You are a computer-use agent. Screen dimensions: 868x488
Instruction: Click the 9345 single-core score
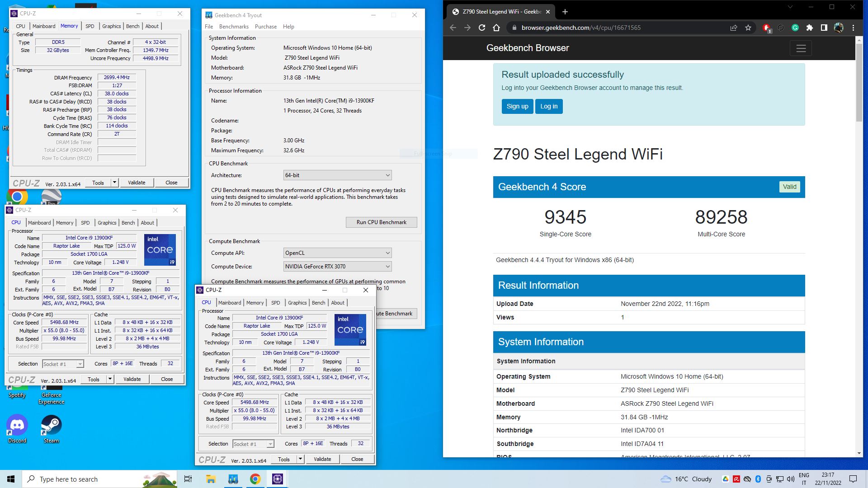coord(565,217)
